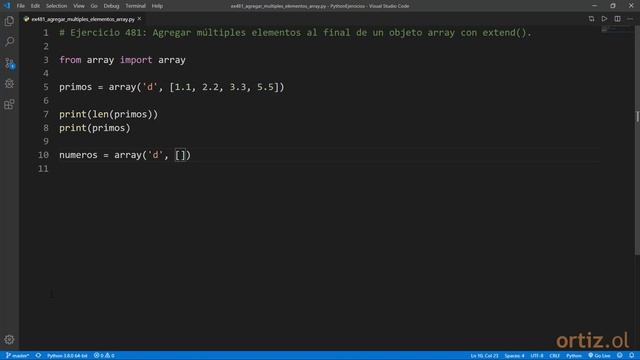Click the VS Code logo in title bar

[x=7, y=6]
